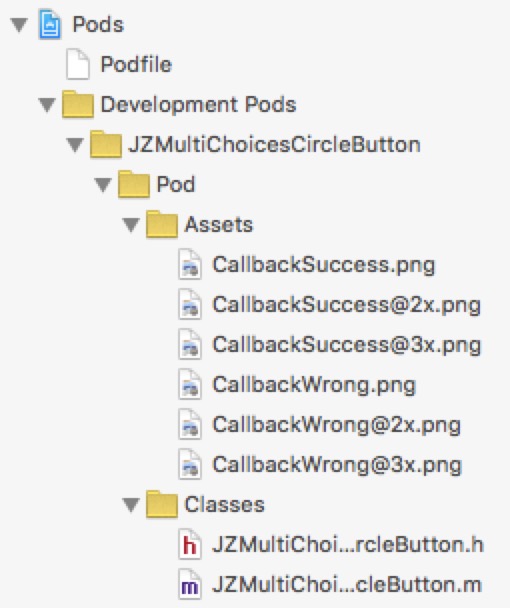The width and height of the screenshot is (510, 608).
Task: Collapse the Pods project disclosure triangle
Action: [x=19, y=26]
